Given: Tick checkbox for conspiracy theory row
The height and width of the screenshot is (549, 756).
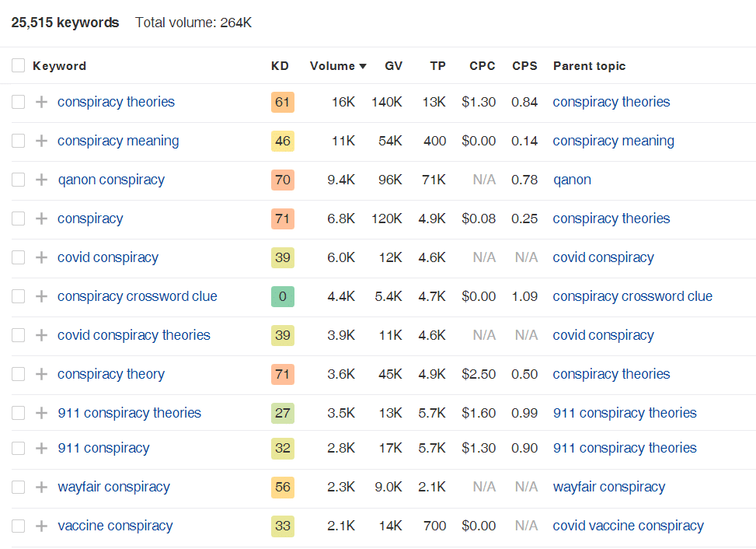Looking at the screenshot, I should point(19,374).
